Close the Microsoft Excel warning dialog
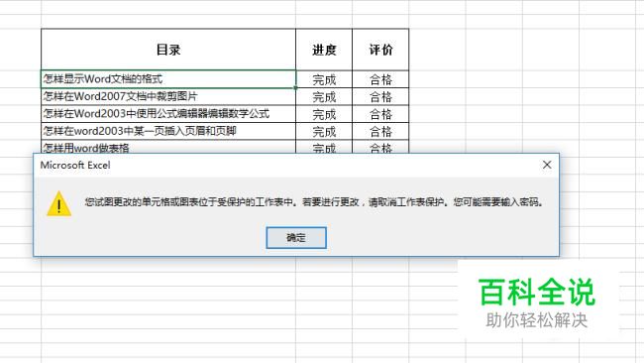Viewport: 644px width, 363px height. 547,165
